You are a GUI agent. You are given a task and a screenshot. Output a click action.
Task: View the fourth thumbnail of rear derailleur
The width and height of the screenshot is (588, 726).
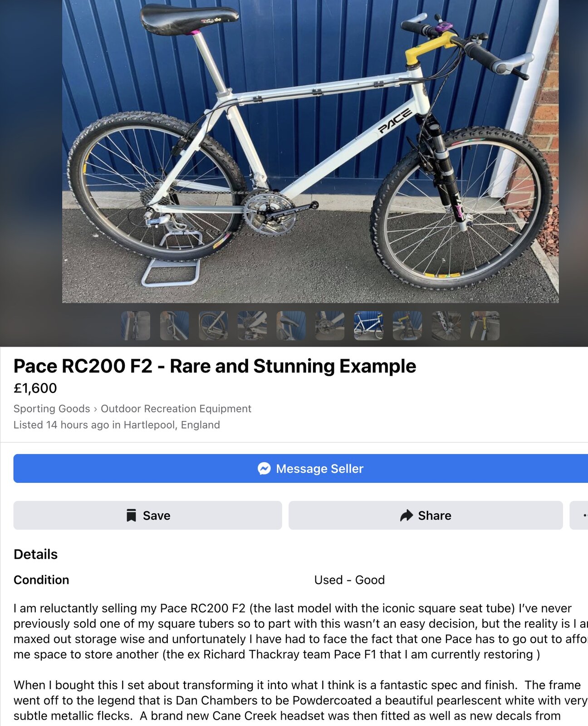coord(252,326)
